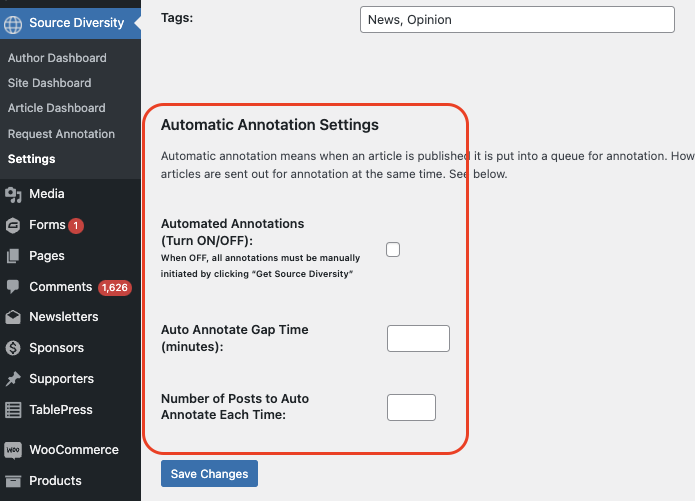
Task: Open Site Dashboard submenu item
Action: pos(49,83)
